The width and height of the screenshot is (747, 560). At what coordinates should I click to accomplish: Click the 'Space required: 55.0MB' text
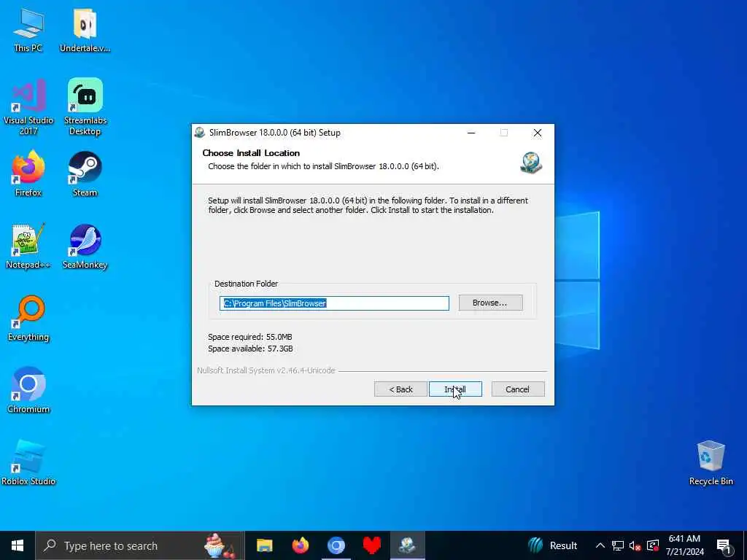250,337
